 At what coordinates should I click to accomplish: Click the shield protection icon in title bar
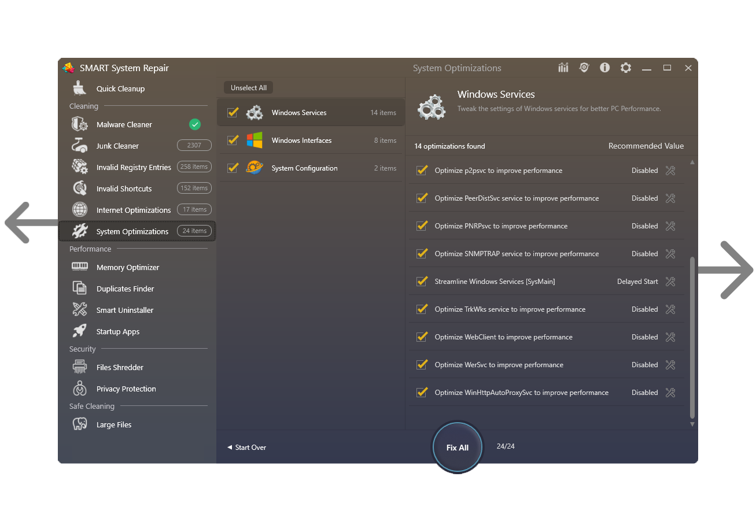point(584,68)
